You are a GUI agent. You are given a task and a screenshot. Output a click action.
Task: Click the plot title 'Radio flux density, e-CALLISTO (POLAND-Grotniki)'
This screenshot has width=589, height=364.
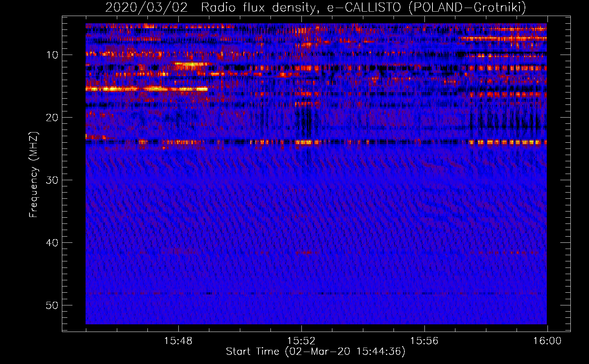point(363,7)
